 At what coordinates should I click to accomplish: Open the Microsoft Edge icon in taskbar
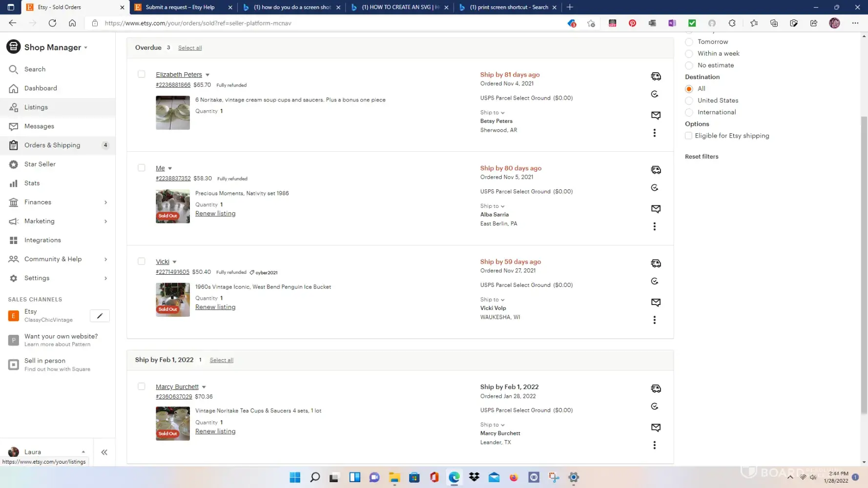coord(454,477)
